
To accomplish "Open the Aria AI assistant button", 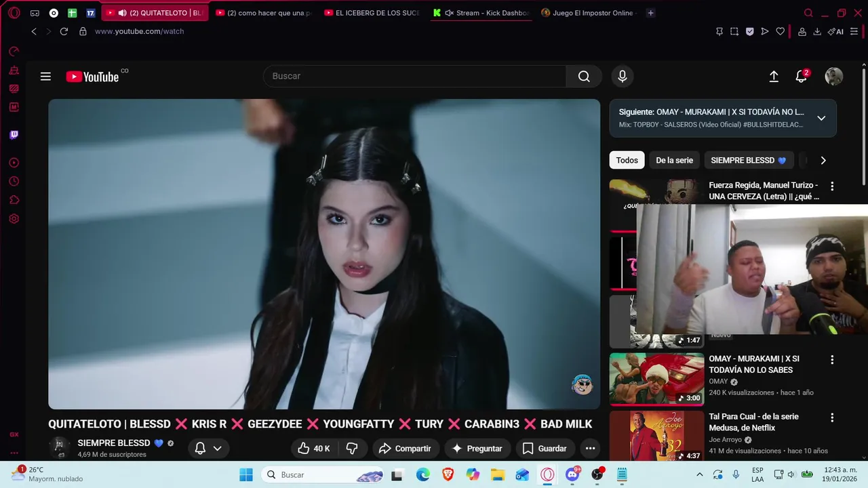I will pos(835,31).
